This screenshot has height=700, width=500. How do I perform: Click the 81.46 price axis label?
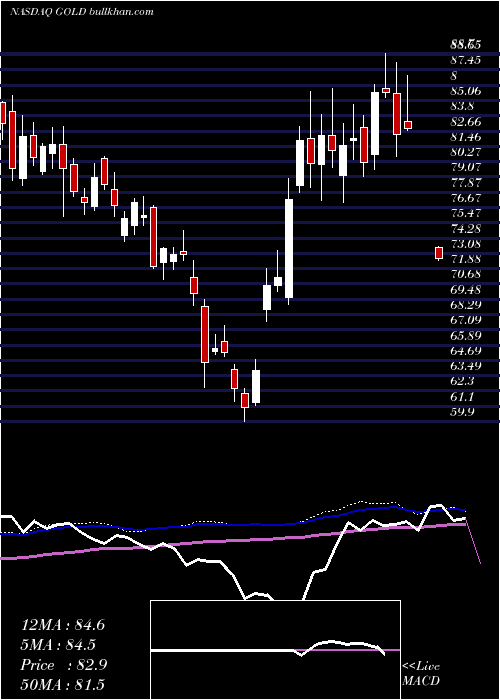point(466,137)
